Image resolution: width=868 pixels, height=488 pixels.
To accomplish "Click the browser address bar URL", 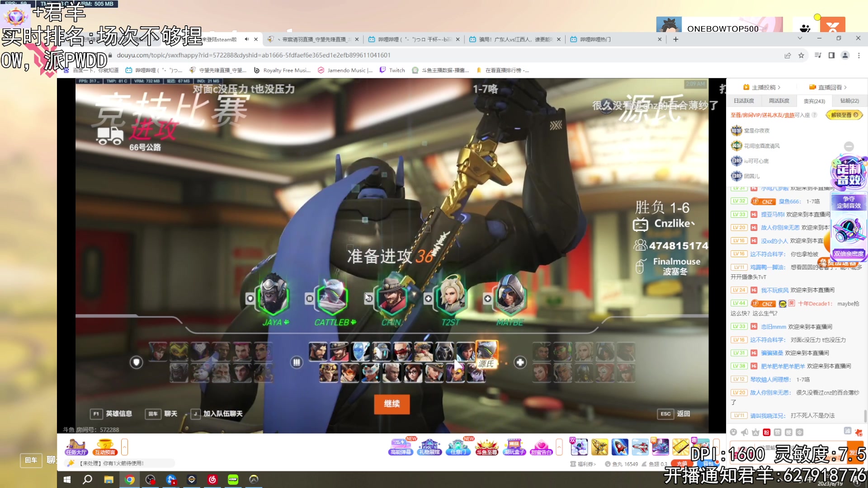I will (x=254, y=55).
